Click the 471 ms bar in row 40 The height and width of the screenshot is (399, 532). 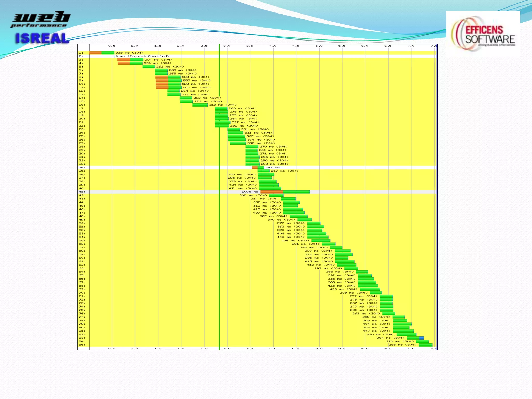[270, 188]
